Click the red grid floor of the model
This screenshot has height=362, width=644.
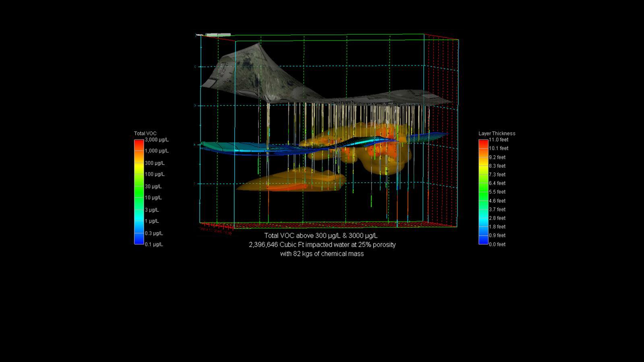(x=322, y=224)
